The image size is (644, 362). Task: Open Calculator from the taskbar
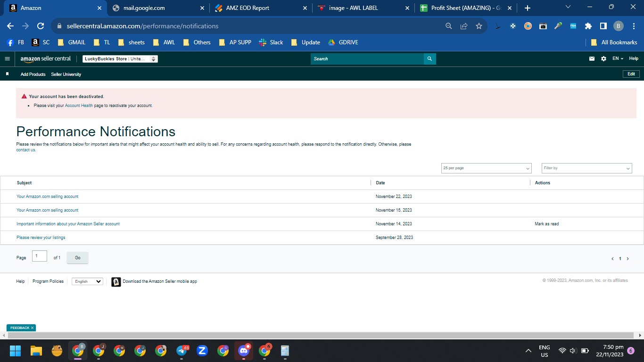pyautogui.click(x=285, y=351)
